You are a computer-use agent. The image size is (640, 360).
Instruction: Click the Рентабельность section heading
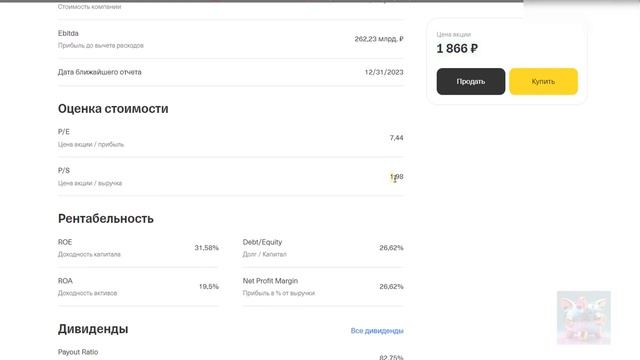point(106,219)
